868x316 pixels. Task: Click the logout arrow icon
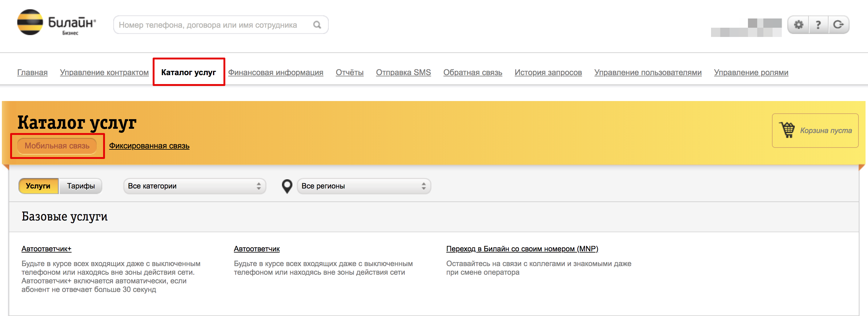pyautogui.click(x=838, y=25)
